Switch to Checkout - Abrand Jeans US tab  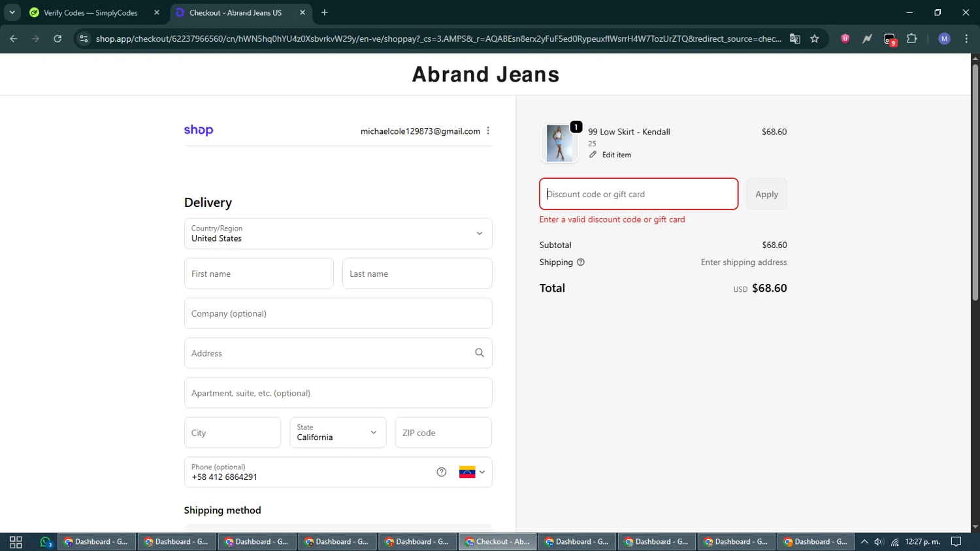235,12
